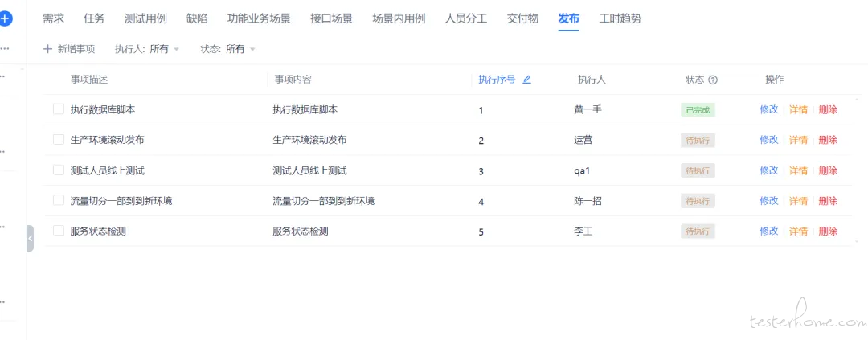Open the 测试用例 tab
The width and height of the screenshot is (868, 340).
coord(145,18)
